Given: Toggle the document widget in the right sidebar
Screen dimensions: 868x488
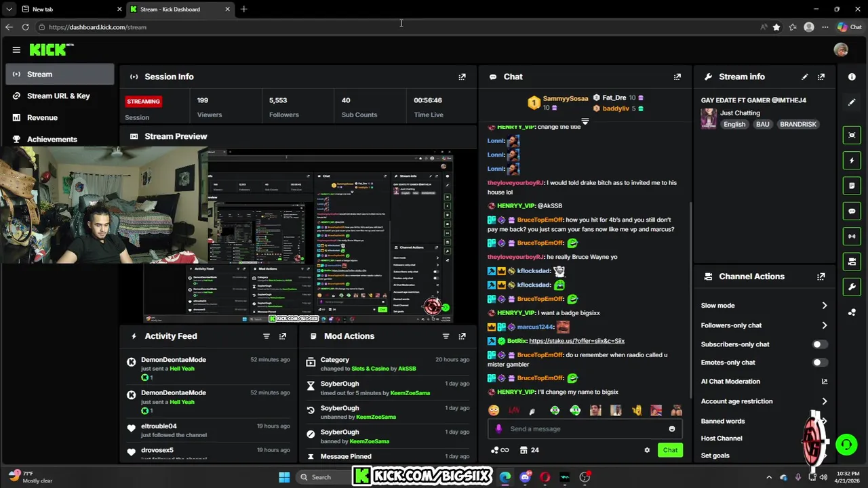Looking at the screenshot, I should [852, 186].
